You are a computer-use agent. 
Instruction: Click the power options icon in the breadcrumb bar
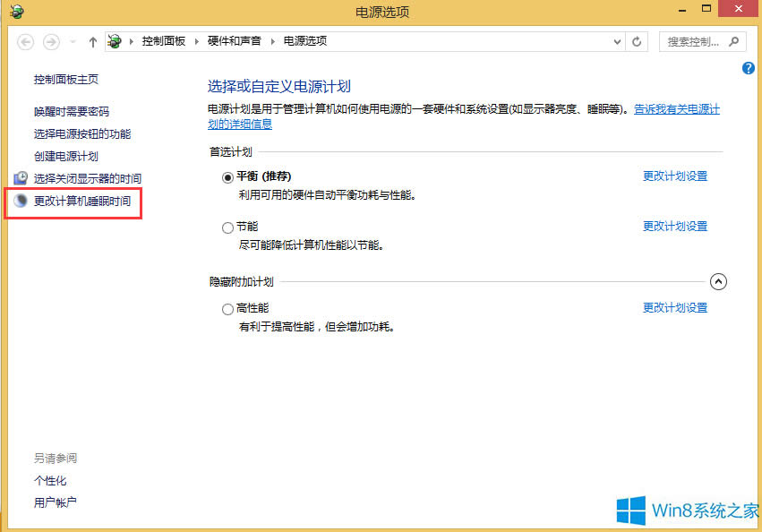tap(116, 40)
